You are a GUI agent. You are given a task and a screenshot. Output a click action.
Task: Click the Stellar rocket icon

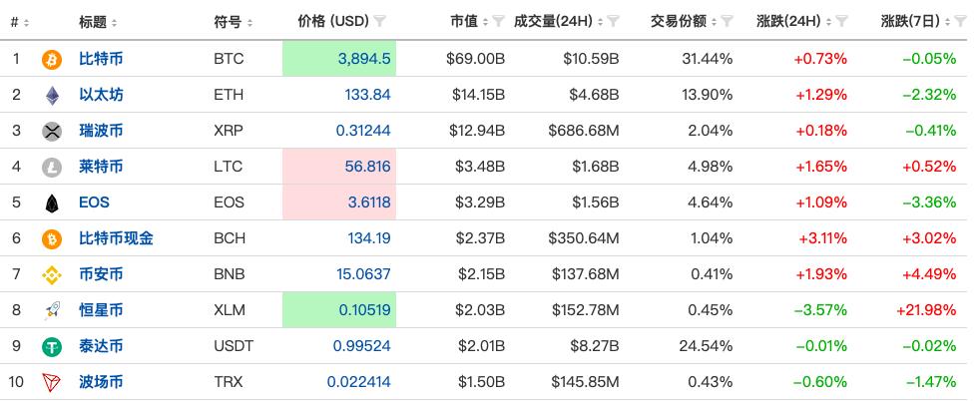(x=52, y=310)
